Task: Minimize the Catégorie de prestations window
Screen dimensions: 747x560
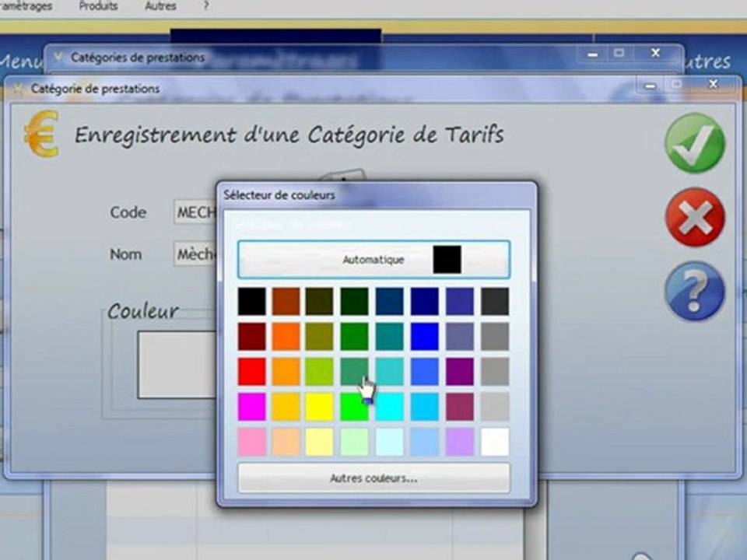Action: 651,86
